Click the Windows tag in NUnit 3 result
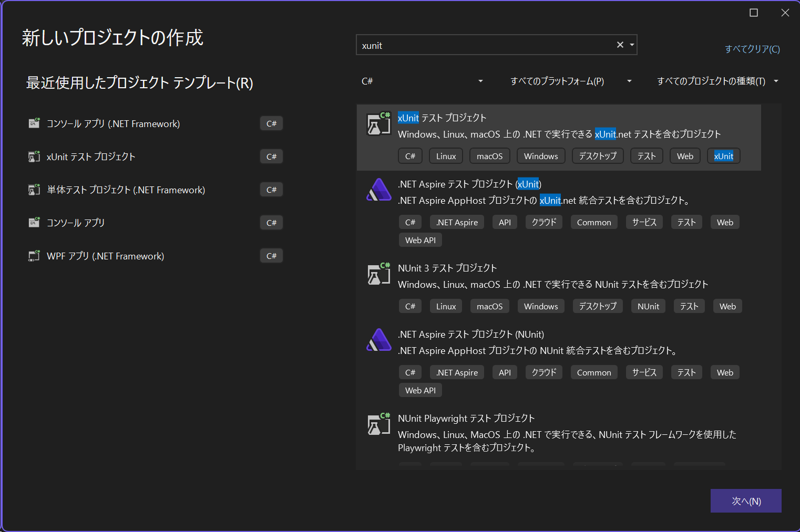 (541, 306)
